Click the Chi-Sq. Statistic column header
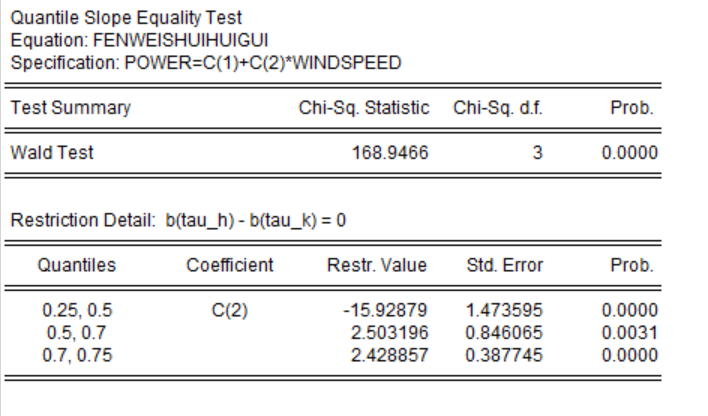This screenshot has height=416, width=708. [367, 108]
